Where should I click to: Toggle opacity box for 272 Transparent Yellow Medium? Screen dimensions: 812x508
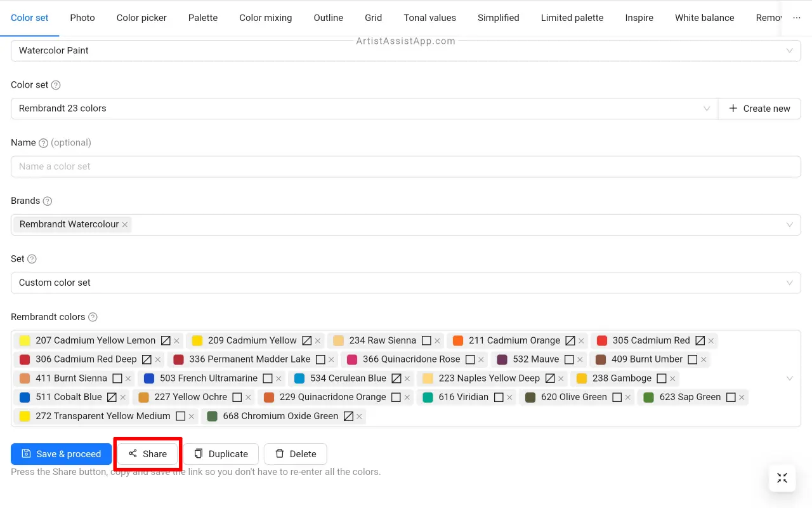(180, 417)
